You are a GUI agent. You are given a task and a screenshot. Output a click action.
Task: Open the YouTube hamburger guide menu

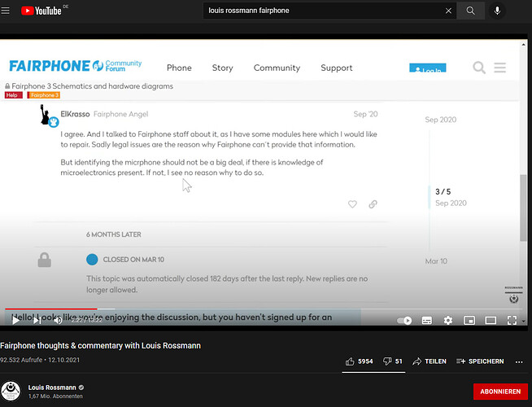tap(5, 11)
